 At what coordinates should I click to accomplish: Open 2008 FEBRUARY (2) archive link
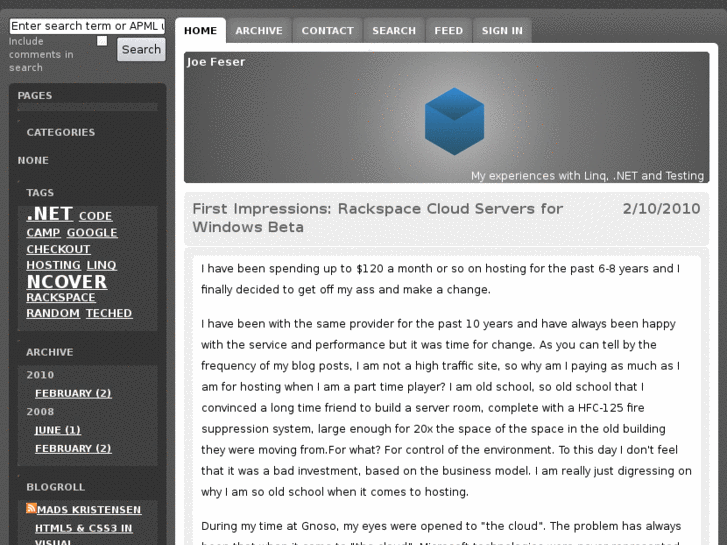(x=73, y=449)
